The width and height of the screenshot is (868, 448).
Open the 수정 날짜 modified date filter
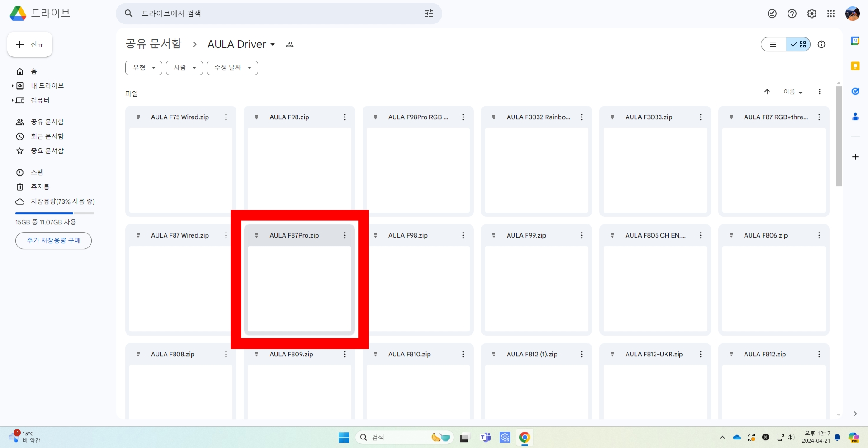point(232,68)
